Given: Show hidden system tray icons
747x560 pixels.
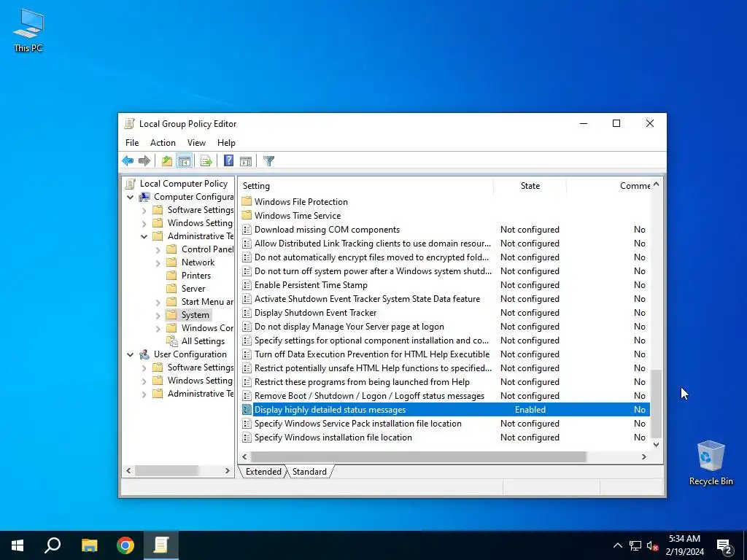Looking at the screenshot, I should point(617,545).
